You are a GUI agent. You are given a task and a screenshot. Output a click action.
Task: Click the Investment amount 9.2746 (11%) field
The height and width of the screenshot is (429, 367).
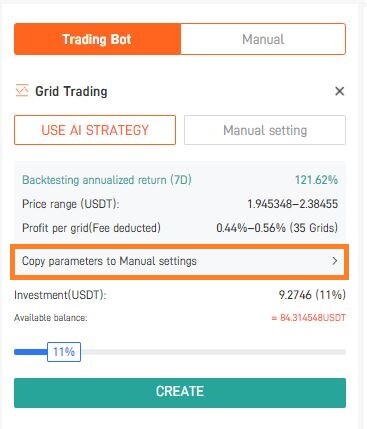[312, 295]
